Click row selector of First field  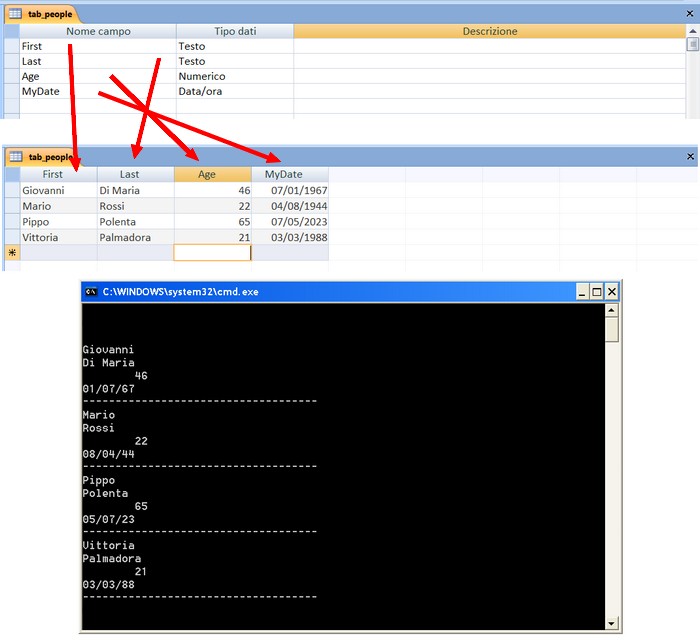pyautogui.click(x=12, y=46)
